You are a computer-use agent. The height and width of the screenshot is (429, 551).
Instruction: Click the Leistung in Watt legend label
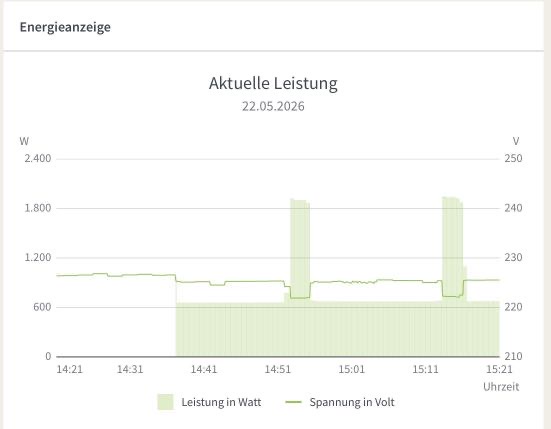click(x=221, y=402)
